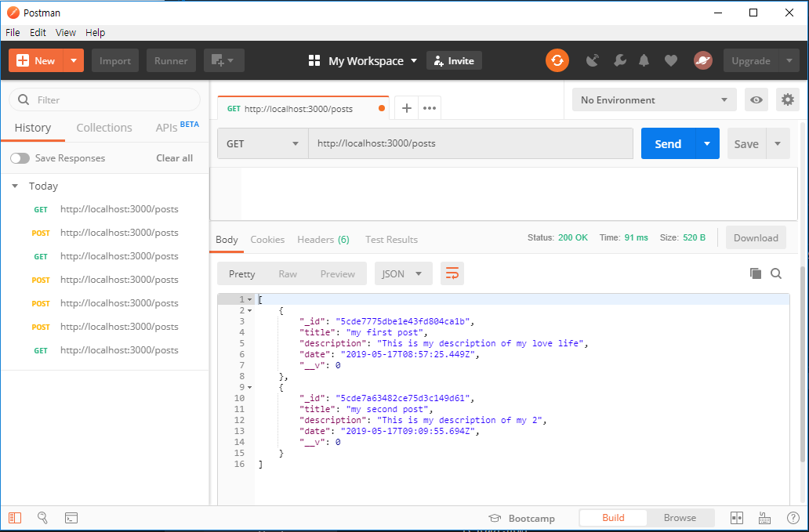Screen dimensions: 809x532
Task: Select the Raw response view
Action: pyautogui.click(x=288, y=273)
